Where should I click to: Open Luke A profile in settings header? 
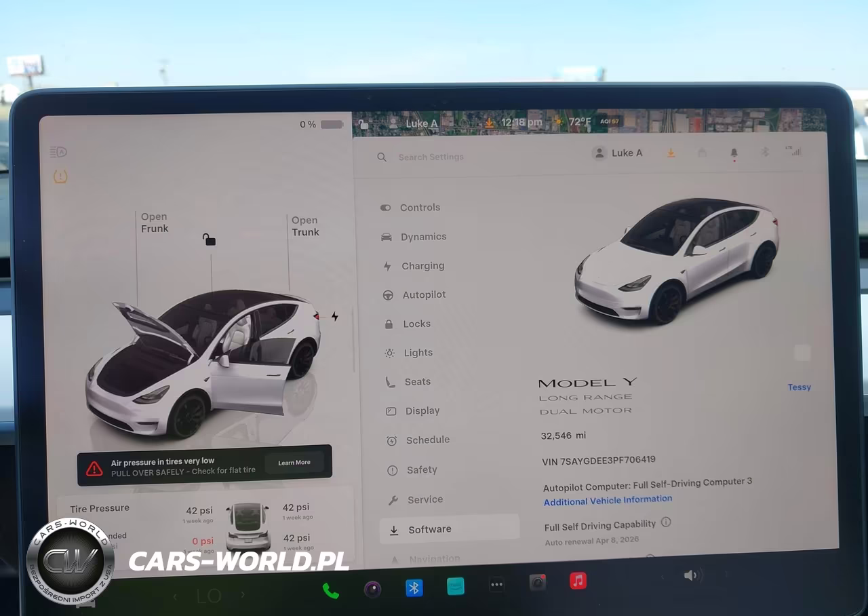point(618,153)
